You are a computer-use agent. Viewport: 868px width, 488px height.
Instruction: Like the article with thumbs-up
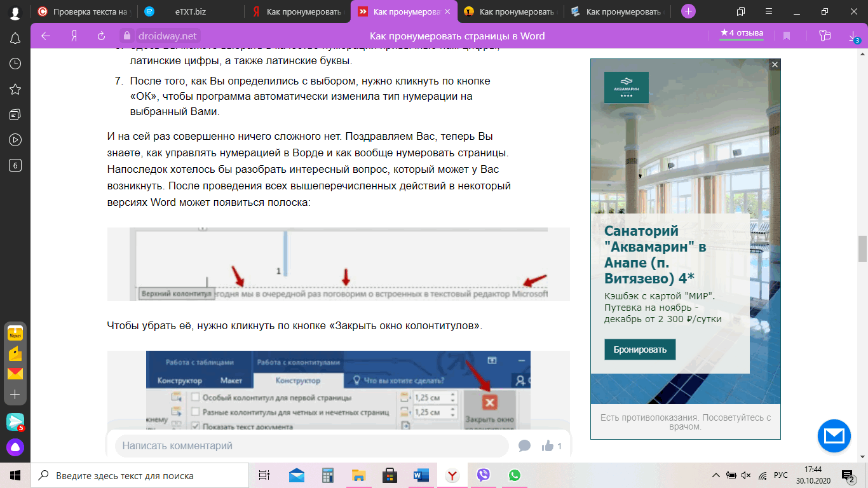547,446
